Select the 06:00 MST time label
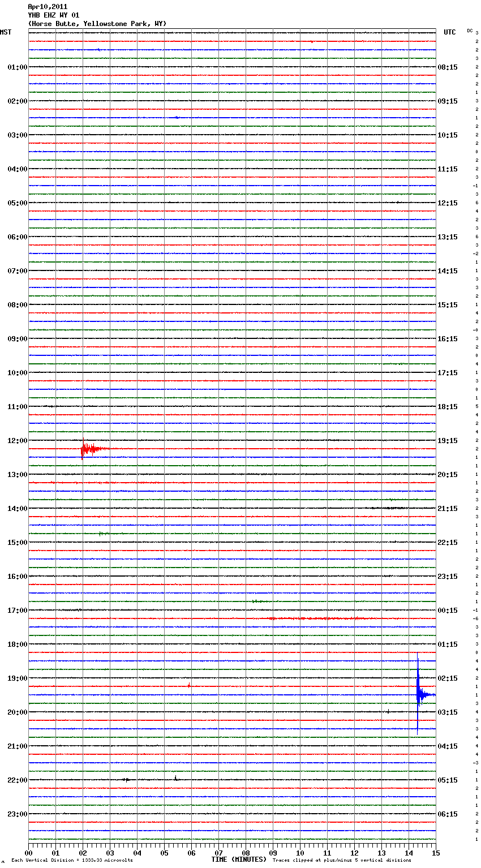 (18, 237)
